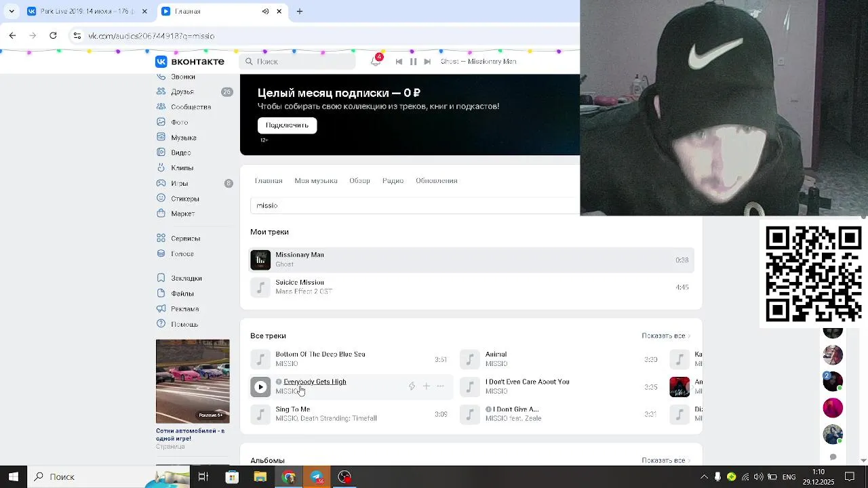Play I Don't Even Care About You
The width and height of the screenshot is (868, 488).
click(470, 386)
